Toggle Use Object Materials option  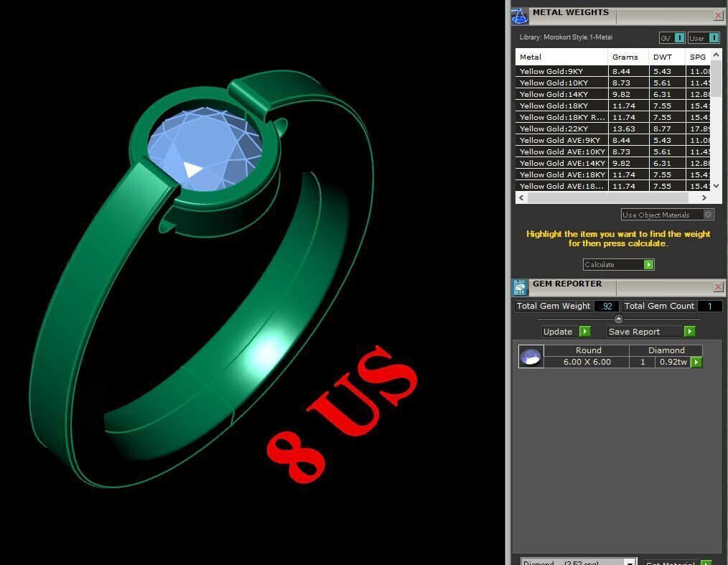click(667, 215)
